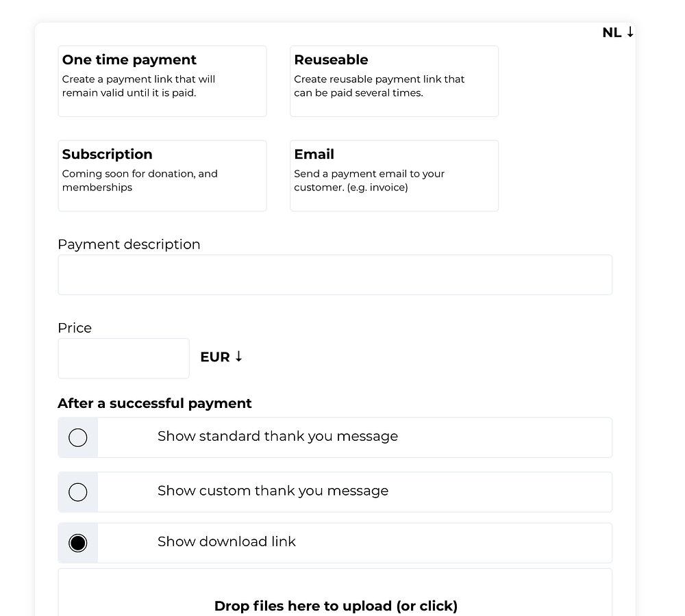The width and height of the screenshot is (685, 616).
Task: Click the 'Price' field label
Action: pyautogui.click(x=75, y=328)
